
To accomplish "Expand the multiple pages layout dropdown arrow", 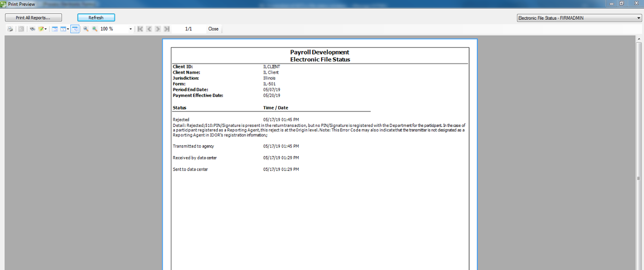I will tap(67, 29).
